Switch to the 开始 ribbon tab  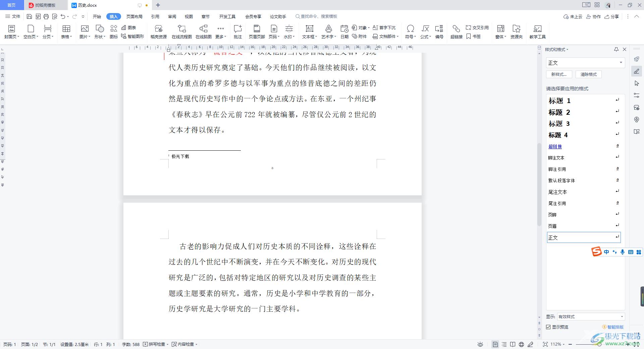(97, 16)
